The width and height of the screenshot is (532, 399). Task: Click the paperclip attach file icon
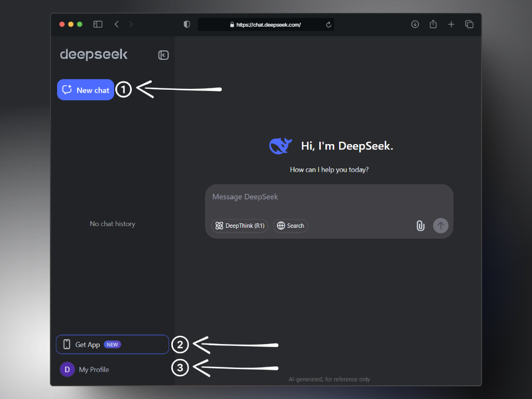tap(421, 226)
